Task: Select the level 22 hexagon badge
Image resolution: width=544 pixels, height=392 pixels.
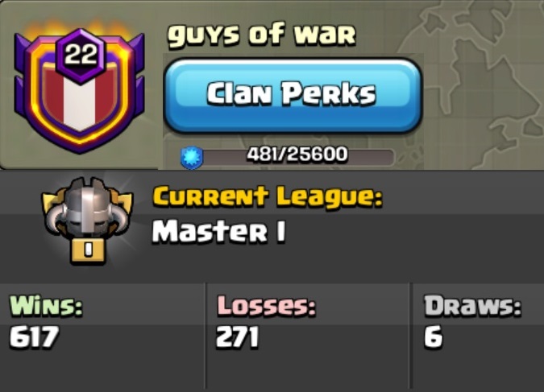Action: 81,56
